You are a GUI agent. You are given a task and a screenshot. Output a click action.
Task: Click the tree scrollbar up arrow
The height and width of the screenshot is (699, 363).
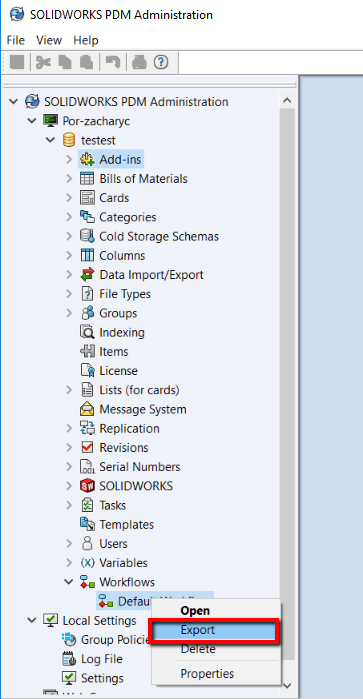pyautogui.click(x=288, y=101)
